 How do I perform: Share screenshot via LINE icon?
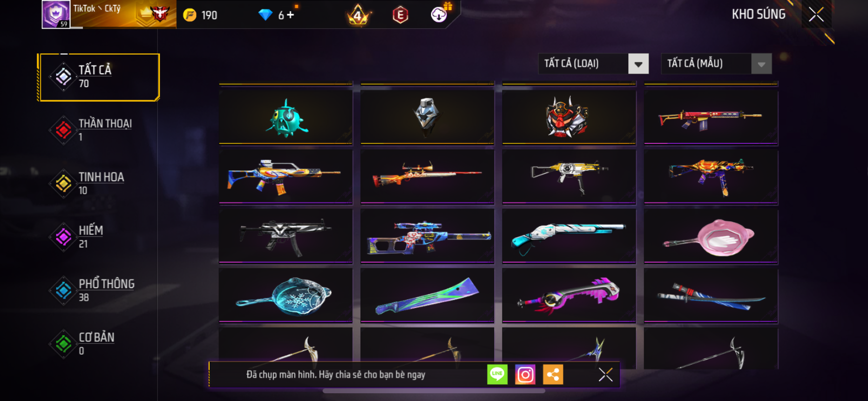(x=497, y=374)
